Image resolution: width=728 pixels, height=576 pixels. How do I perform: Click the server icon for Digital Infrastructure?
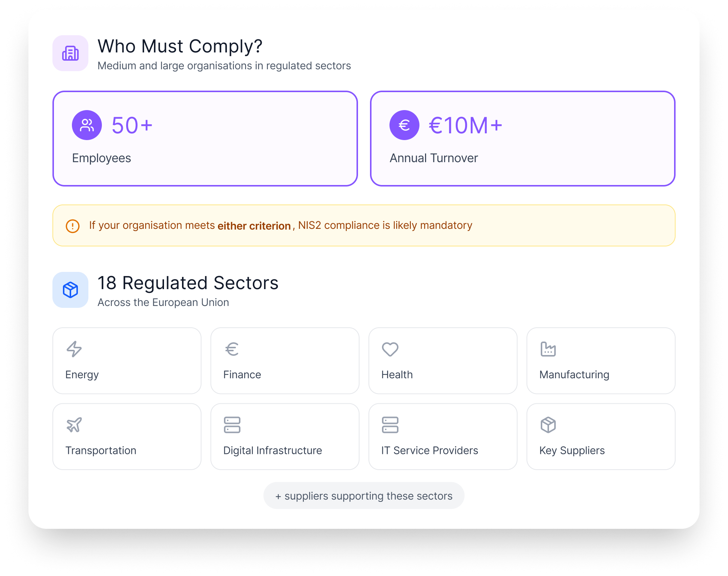pos(232,425)
